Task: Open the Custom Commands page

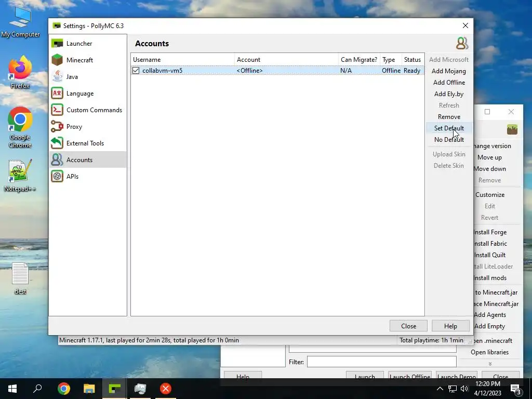Action: 88,110
